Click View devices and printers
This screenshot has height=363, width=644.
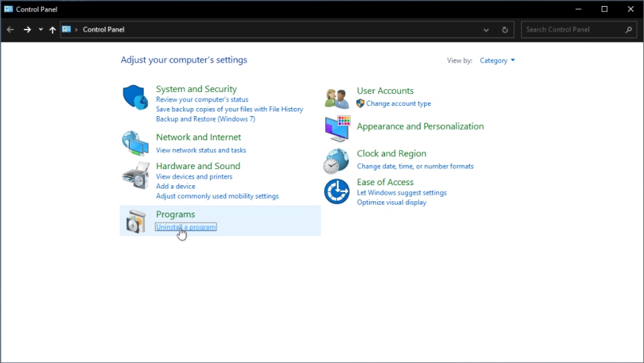tap(194, 176)
